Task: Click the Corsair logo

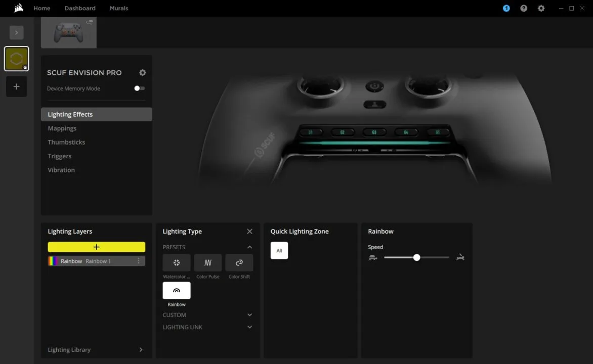Action: click(18, 8)
